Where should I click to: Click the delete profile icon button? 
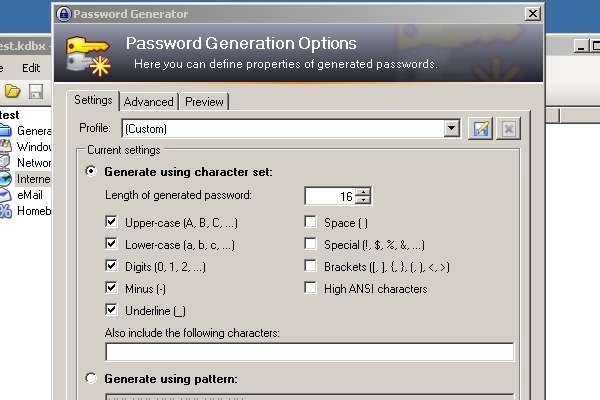(x=509, y=129)
